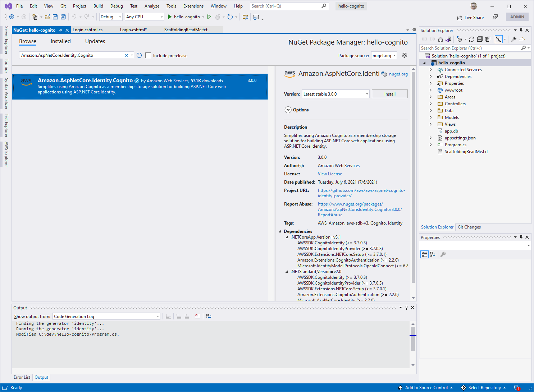
Task: Toggle word wrap in Output window
Action: point(209,316)
